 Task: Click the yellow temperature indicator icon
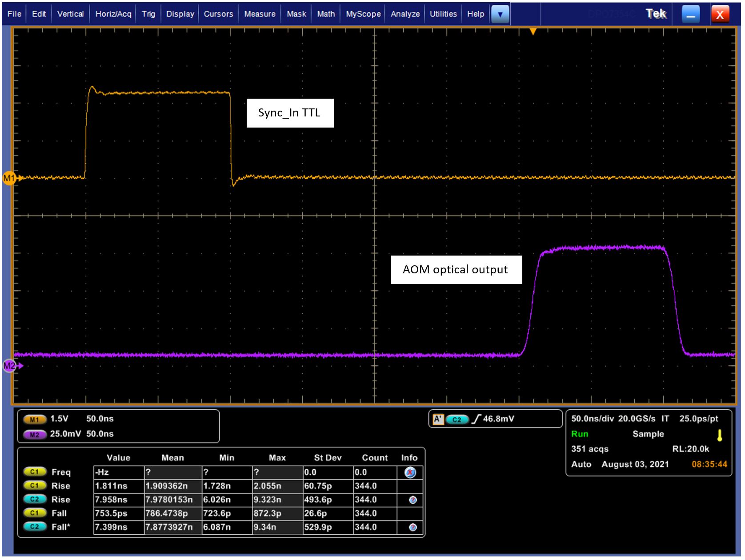click(x=720, y=435)
